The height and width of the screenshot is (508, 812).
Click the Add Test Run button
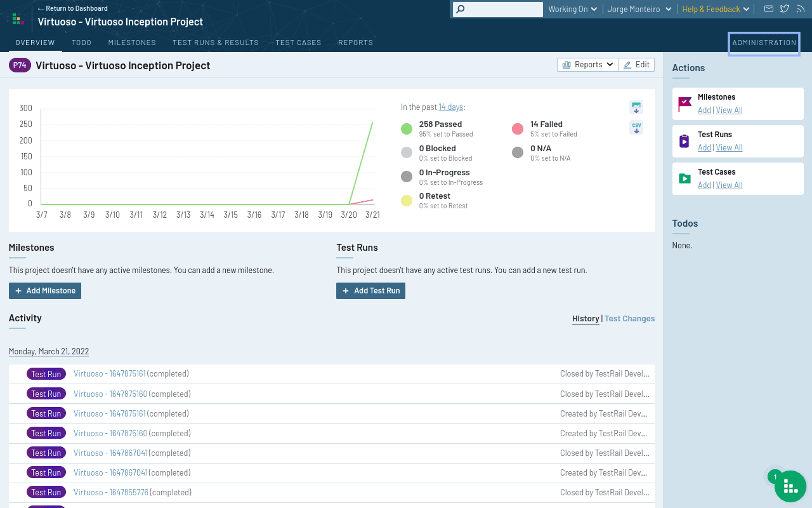[370, 290]
